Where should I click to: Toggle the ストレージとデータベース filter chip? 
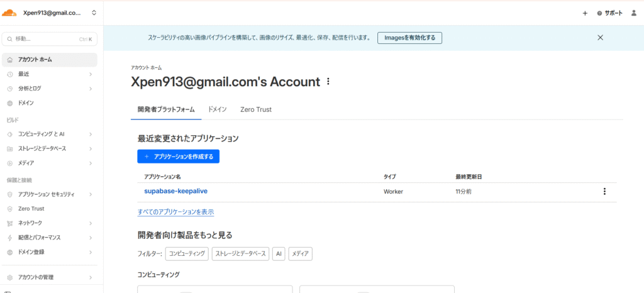240,254
